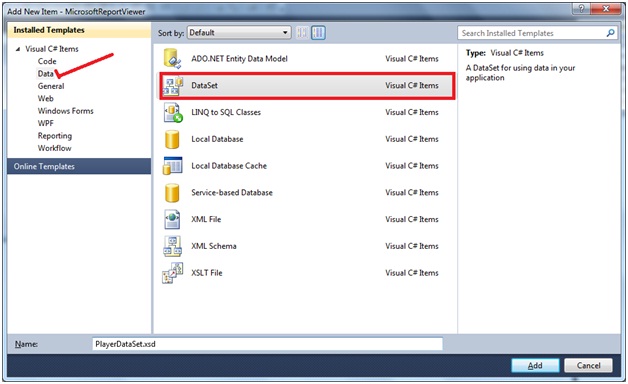Select the Workflow category
Image resolution: width=628 pixels, height=384 pixels.
[x=54, y=148]
